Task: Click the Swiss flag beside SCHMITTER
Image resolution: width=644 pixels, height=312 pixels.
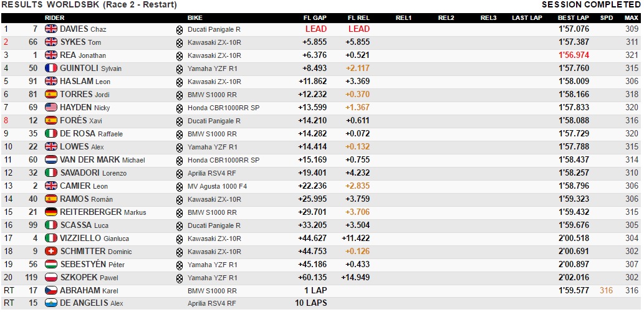Action: pos(51,252)
